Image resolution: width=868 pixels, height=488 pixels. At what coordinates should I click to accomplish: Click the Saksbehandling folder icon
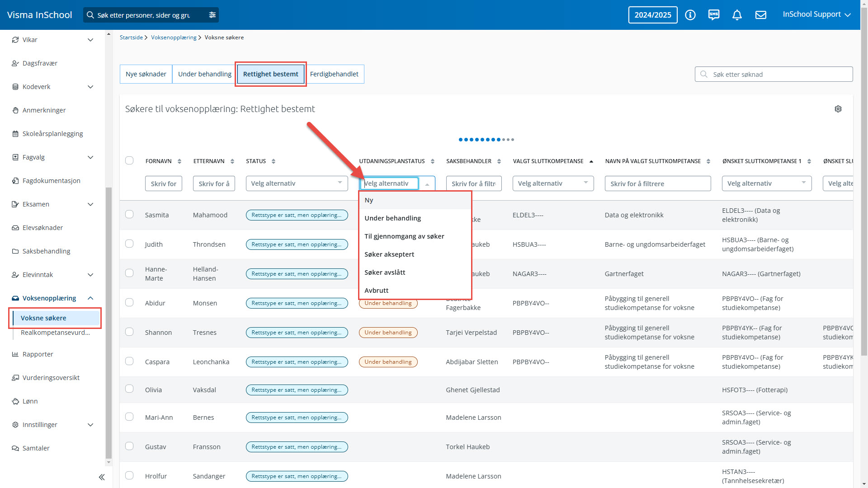pyautogui.click(x=15, y=251)
